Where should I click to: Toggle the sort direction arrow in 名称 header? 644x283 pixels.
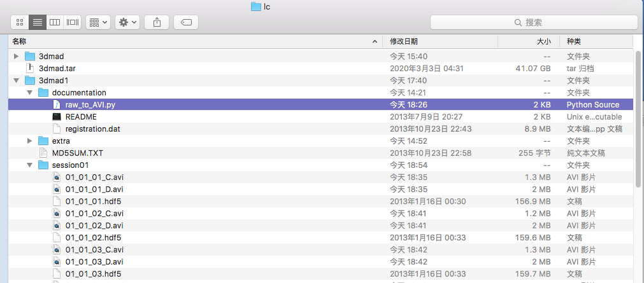(x=375, y=42)
